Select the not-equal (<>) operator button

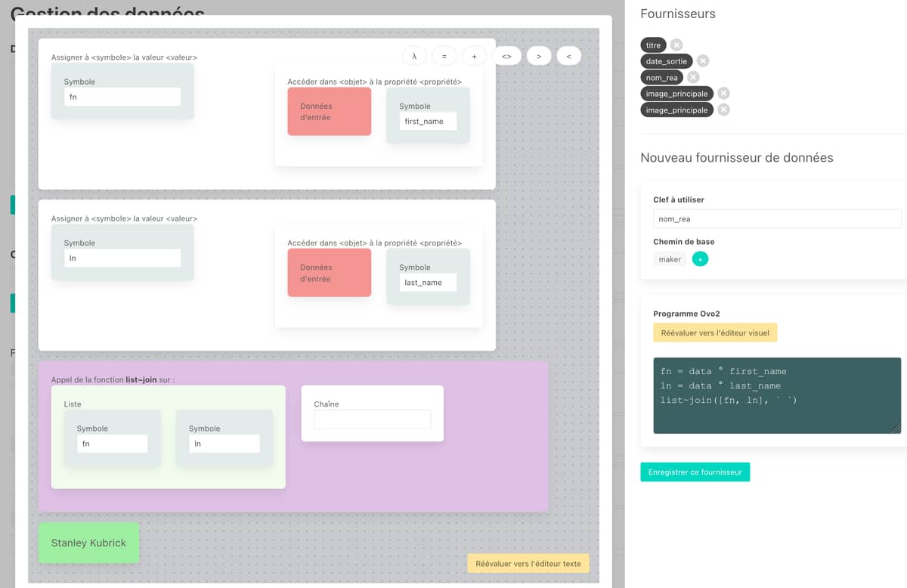(506, 57)
